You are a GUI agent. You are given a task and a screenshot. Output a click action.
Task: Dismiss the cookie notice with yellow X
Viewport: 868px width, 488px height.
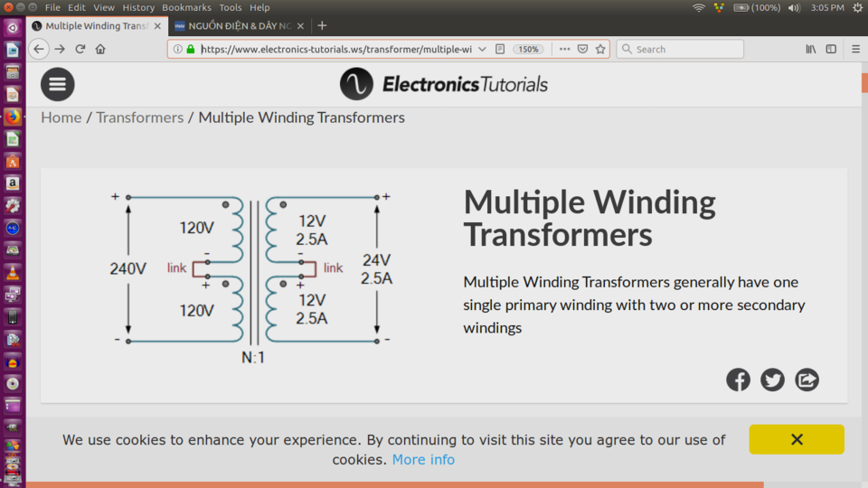click(x=797, y=439)
